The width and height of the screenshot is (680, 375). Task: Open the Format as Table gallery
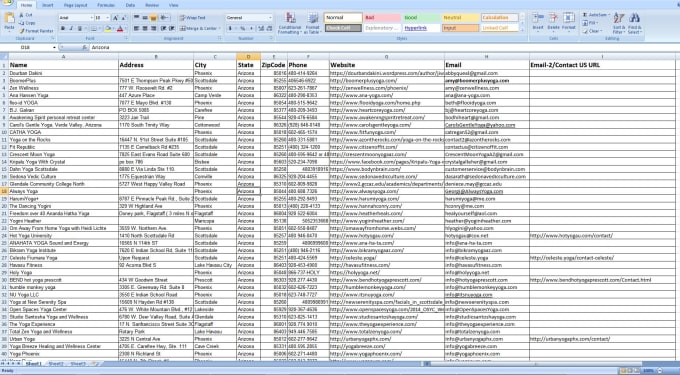tap(312, 23)
